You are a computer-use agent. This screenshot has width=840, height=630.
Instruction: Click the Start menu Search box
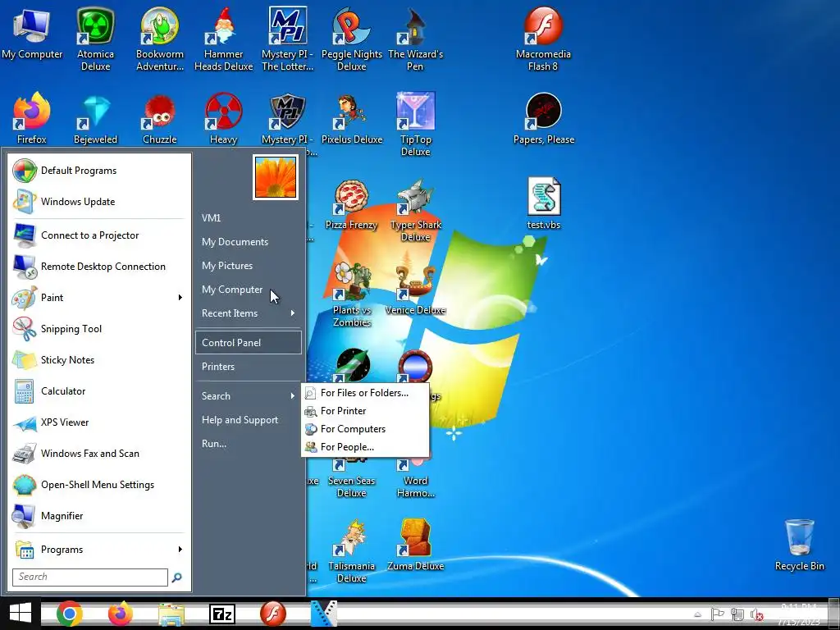(x=90, y=577)
